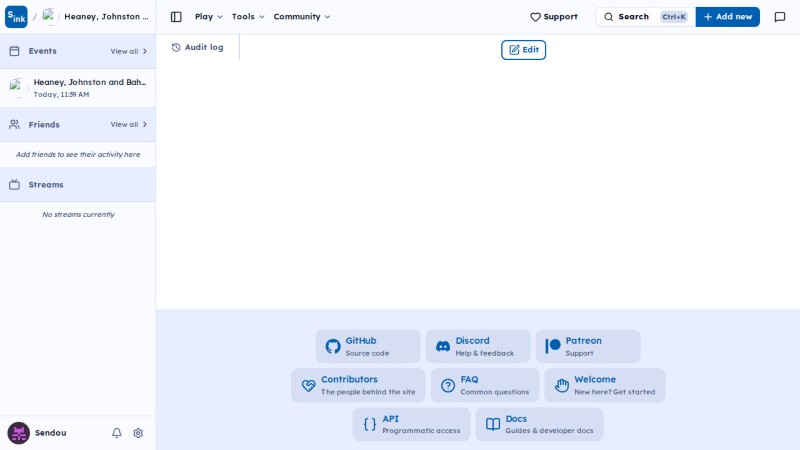Open Contributors page link
Screen dimensions: 800x450
click(358, 385)
